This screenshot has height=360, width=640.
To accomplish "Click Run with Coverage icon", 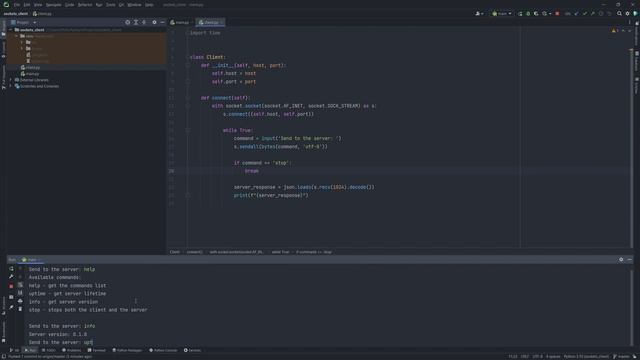I will click(x=536, y=14).
